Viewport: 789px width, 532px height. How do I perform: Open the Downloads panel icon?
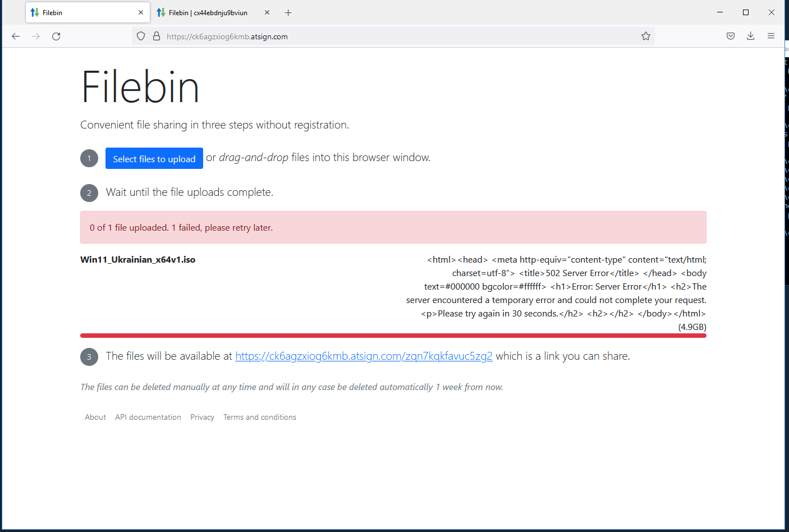(x=751, y=36)
